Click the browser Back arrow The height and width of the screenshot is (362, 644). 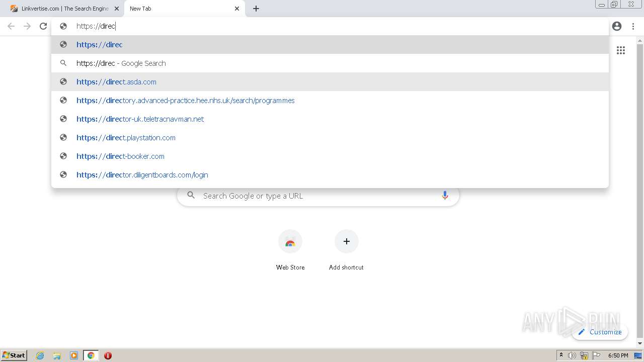click(x=11, y=26)
